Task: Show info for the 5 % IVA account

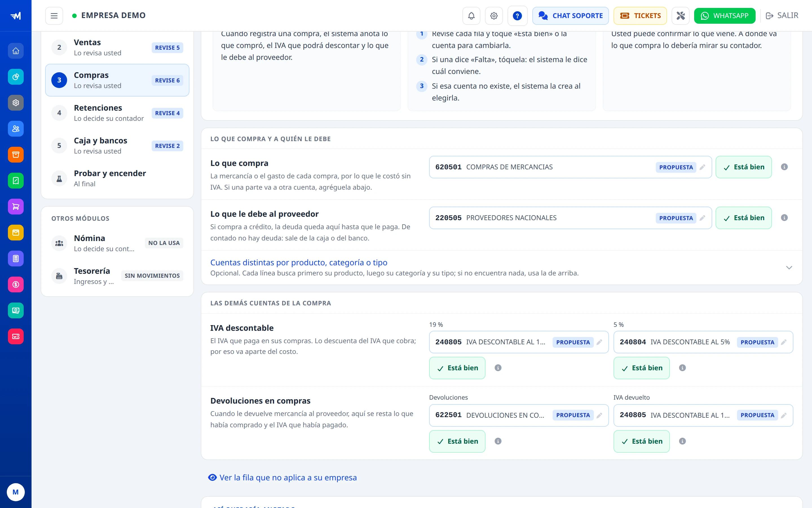Action: (682, 368)
